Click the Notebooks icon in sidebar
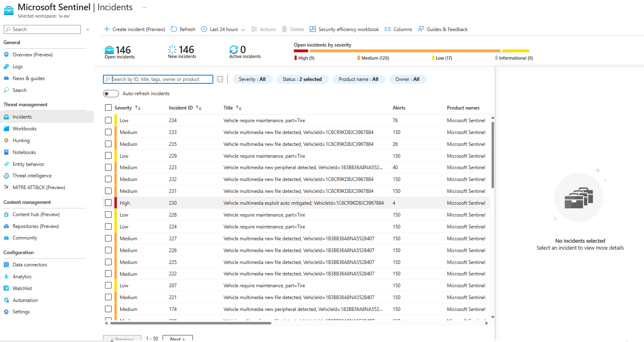Image resolution: width=644 pixels, height=342 pixels. [x=6, y=152]
